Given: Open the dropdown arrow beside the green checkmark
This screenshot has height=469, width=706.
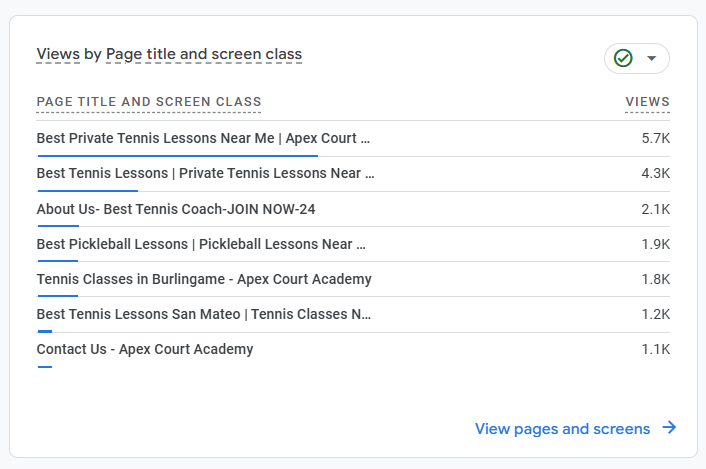Looking at the screenshot, I should pyautogui.click(x=652, y=59).
